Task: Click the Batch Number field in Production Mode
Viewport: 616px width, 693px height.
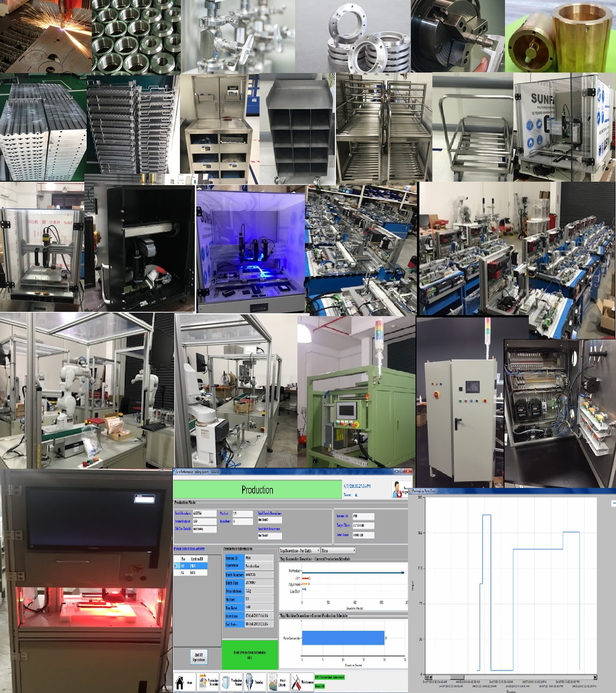Action: (x=204, y=514)
